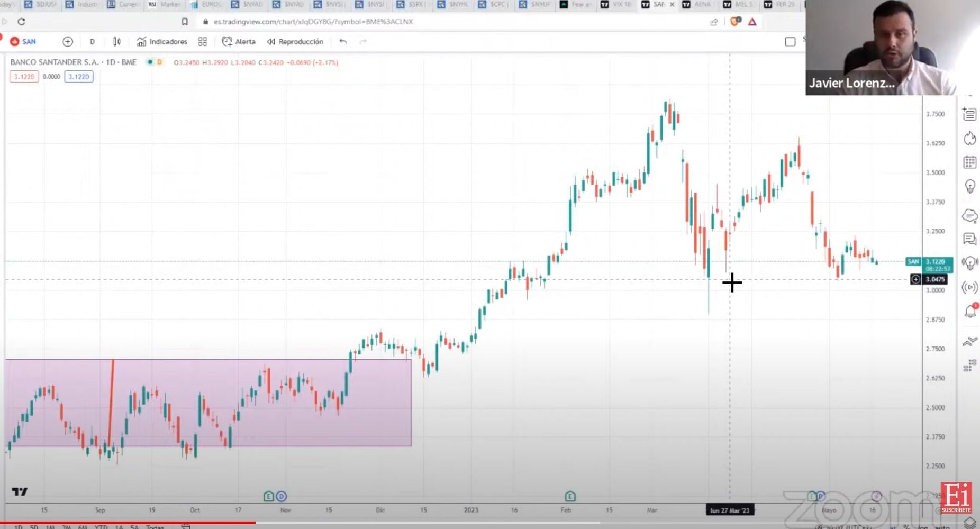Open the Brave Shields lion icon
This screenshot has height=529, width=980.
tap(735, 21)
